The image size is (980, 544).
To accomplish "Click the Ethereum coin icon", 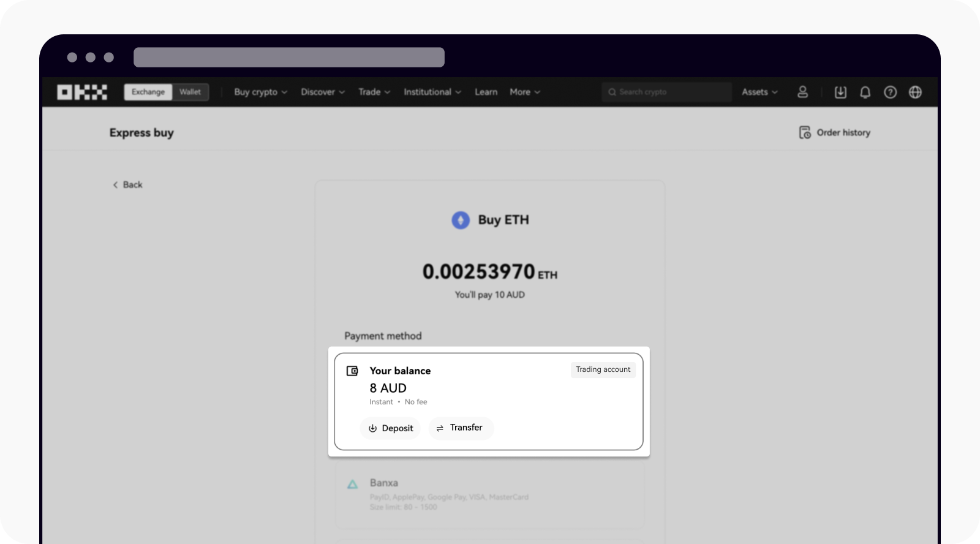I will pos(461,220).
